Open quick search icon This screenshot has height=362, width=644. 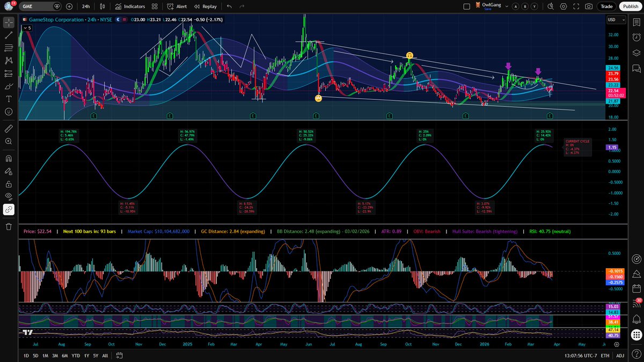[550, 6]
